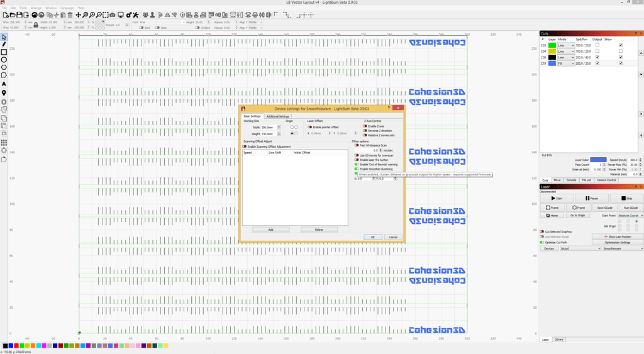Toggle Enable Z axis switch
This screenshot has height=354, width=644.
(365, 126)
